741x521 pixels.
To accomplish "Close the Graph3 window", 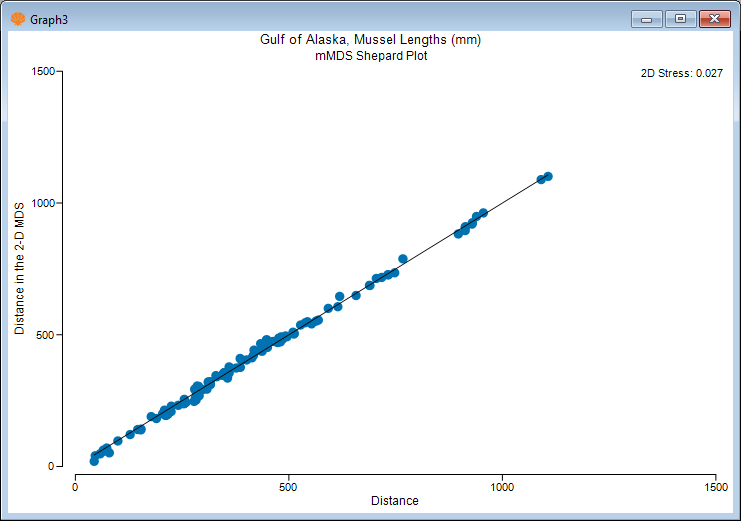I will (x=714, y=18).
